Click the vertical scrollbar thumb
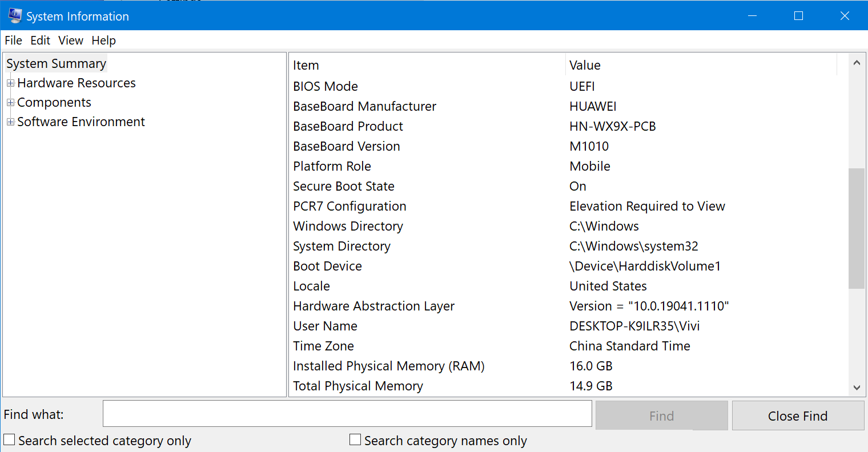 click(857, 228)
